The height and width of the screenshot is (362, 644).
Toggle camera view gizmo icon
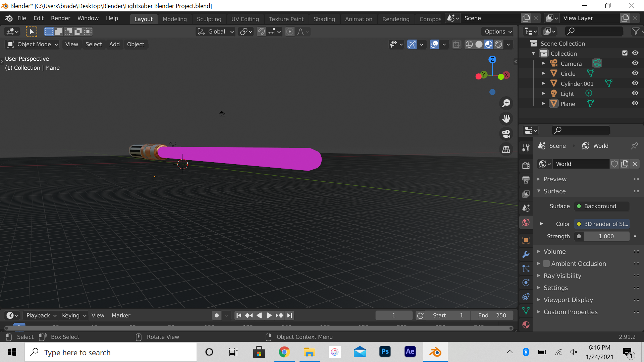point(506,134)
